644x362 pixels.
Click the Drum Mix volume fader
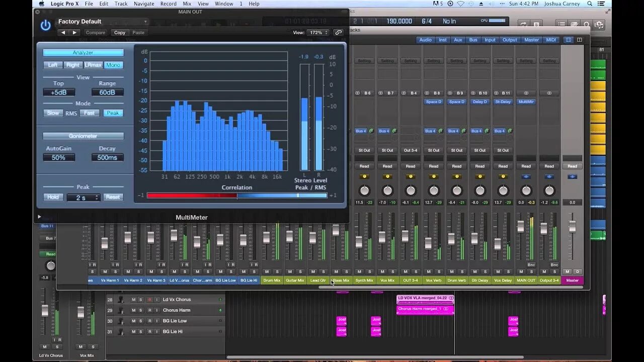[x=266, y=237]
